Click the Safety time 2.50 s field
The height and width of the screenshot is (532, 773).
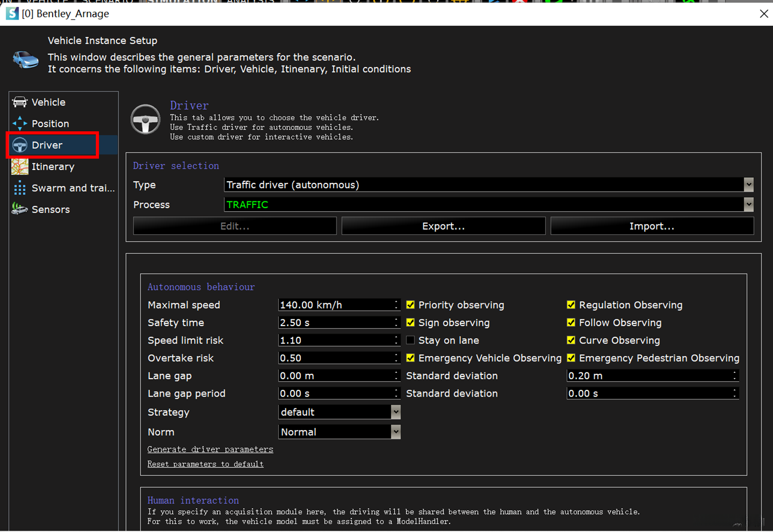[339, 322]
